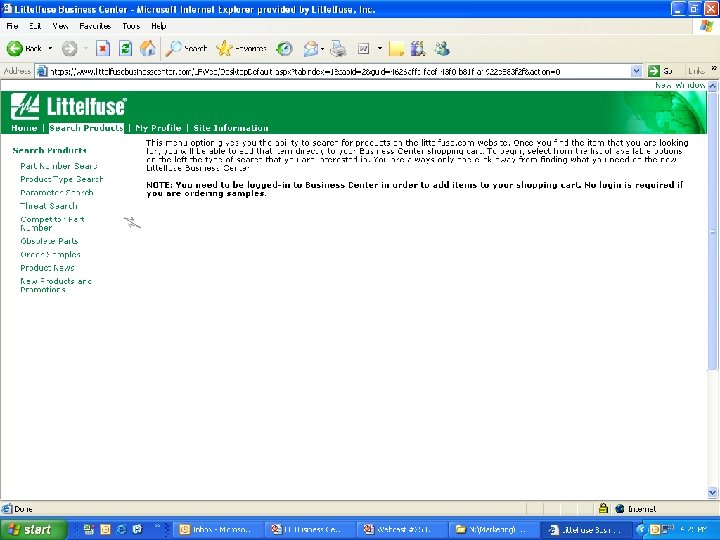Open New Products and Promotions link
This screenshot has width=720, height=540.
(x=56, y=285)
